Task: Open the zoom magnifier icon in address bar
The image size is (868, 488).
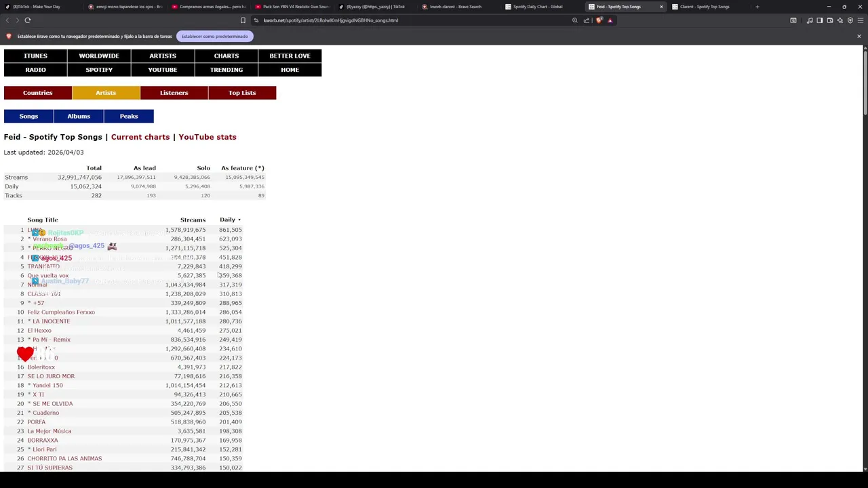Action: coord(574,20)
